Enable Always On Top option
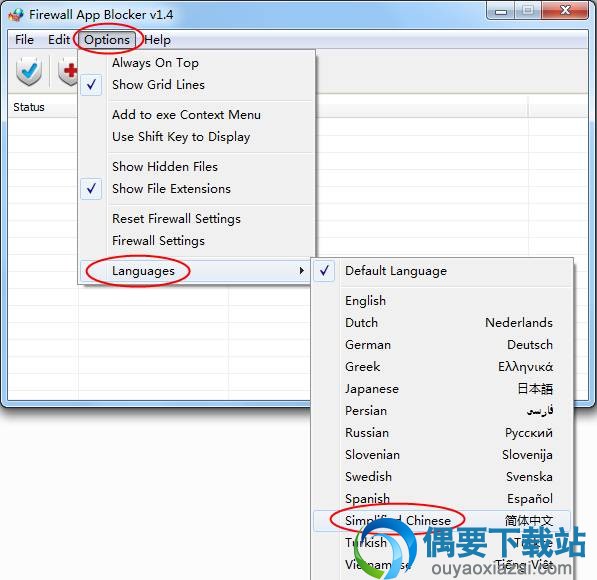Viewport: 597px width, 580px height. (197, 63)
